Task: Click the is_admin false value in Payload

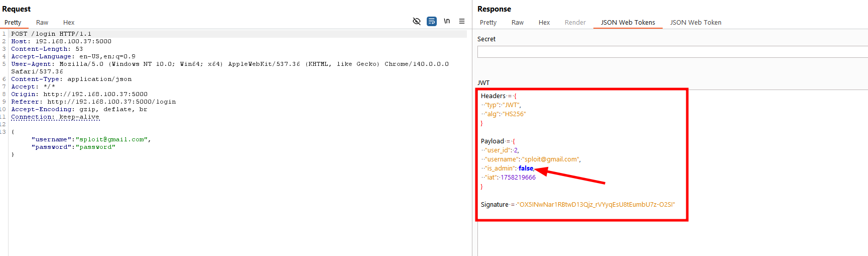Action: (526, 168)
